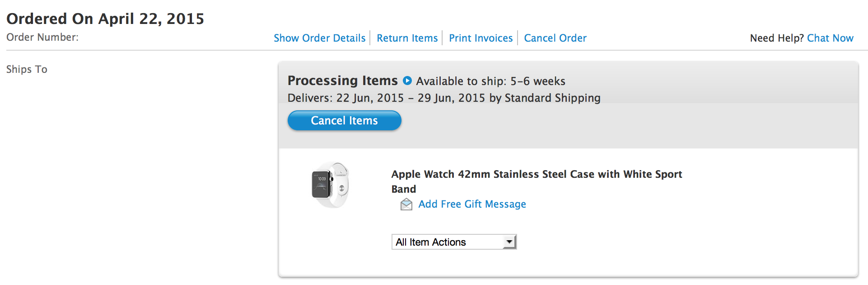Click the Apple Watch product image

pyautogui.click(x=330, y=185)
